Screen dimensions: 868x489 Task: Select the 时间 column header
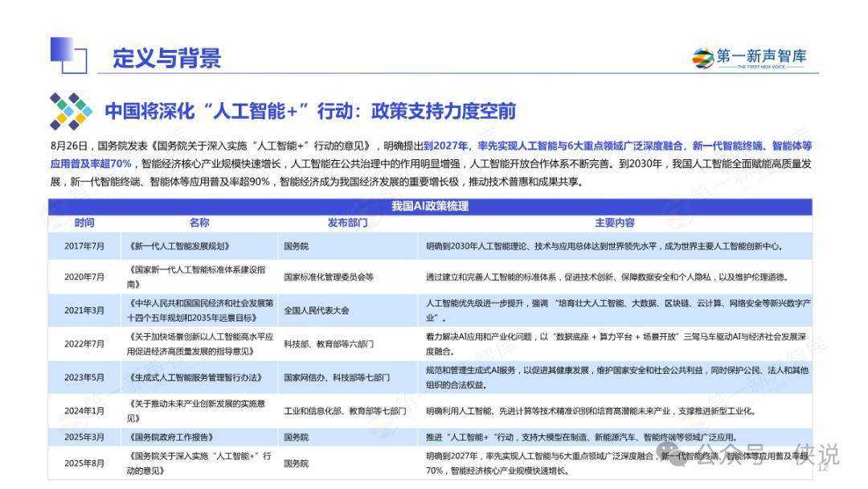pos(84,223)
